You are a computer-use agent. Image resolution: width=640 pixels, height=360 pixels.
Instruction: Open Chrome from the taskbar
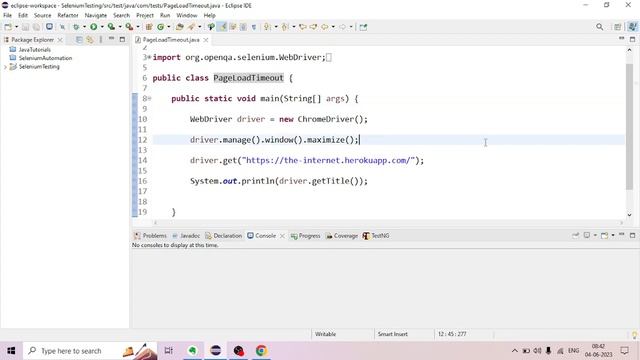coord(262,351)
